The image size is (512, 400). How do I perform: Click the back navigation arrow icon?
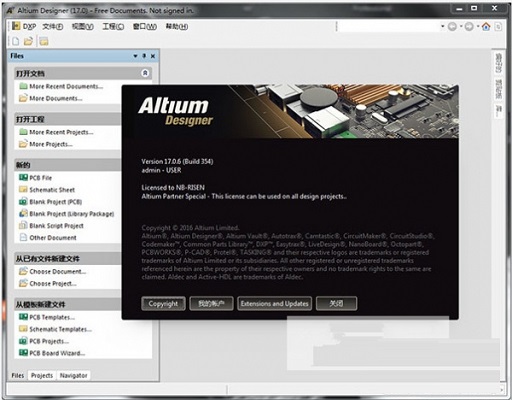coord(452,26)
